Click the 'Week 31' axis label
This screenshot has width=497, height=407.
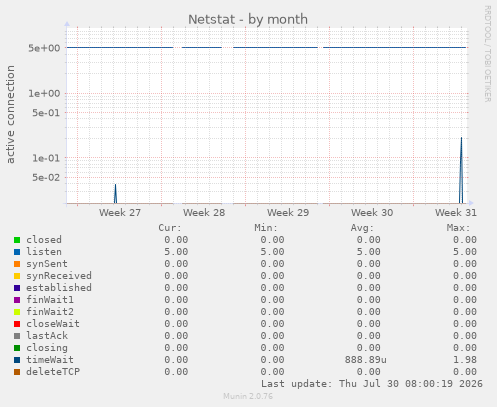click(x=456, y=213)
